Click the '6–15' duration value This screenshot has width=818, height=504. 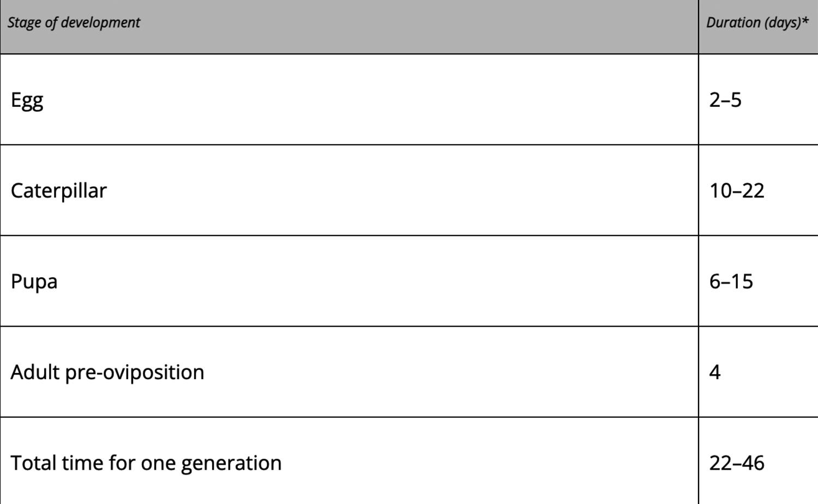pyautogui.click(x=731, y=281)
